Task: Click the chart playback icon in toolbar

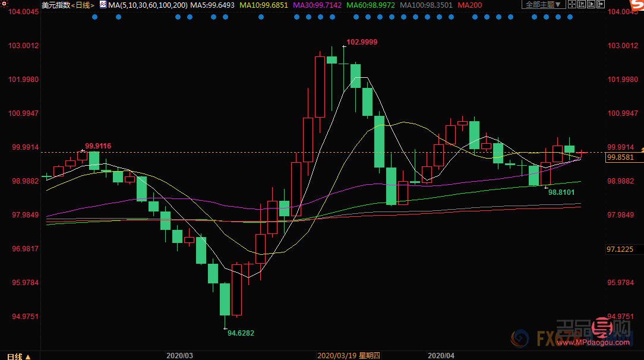Action: [591, 4]
